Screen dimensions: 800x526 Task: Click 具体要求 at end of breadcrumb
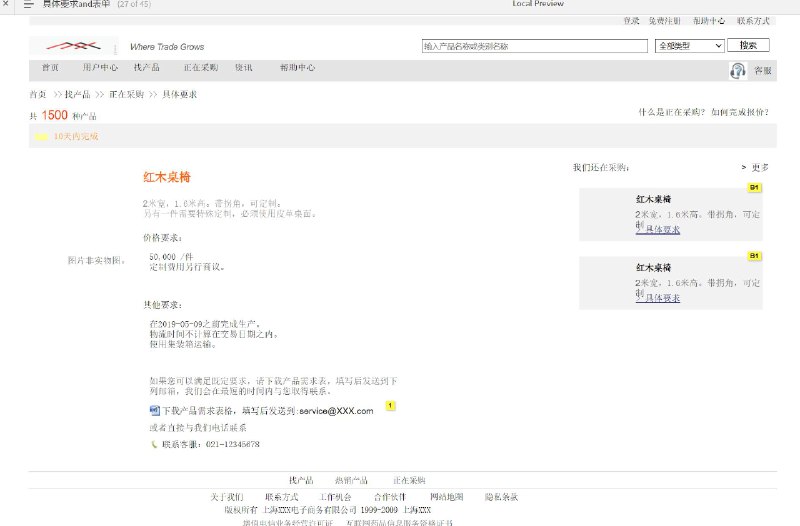tap(180, 94)
